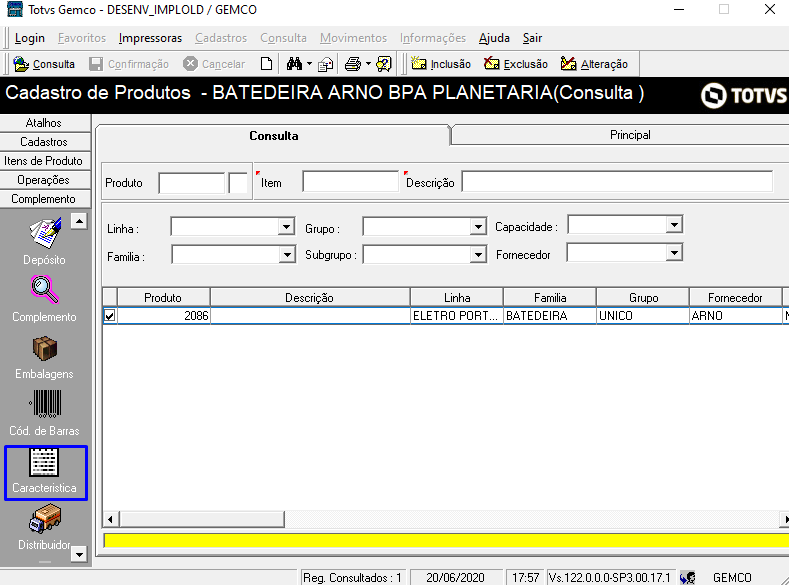Click the cell containing 2086
Viewport: 789px width, 585px height.
[x=164, y=316]
